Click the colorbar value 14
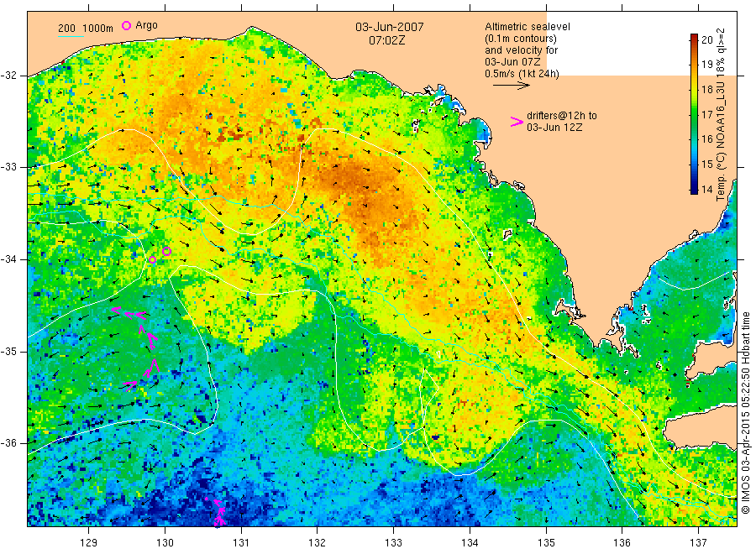The image size is (756, 554). 706,190
